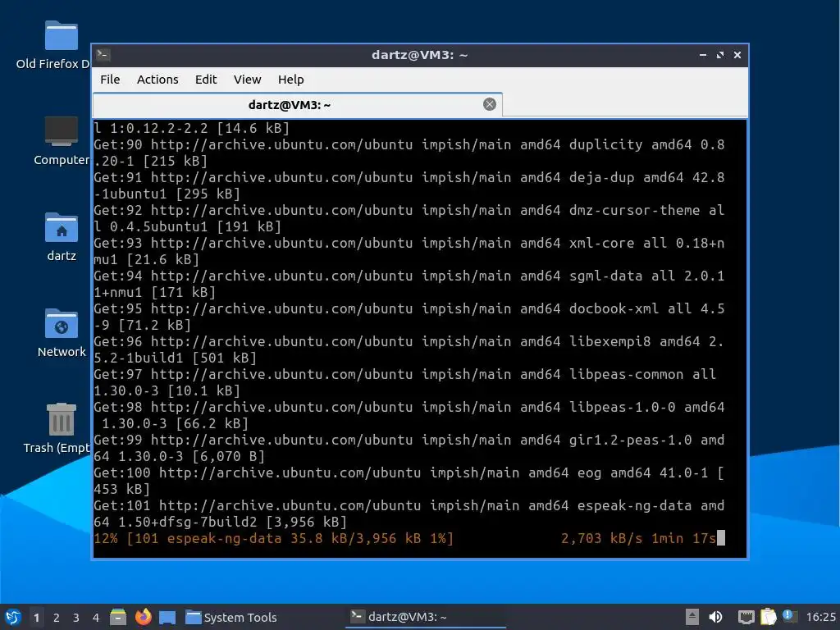Viewport: 840px width, 630px height.
Task: Switch to workspace 4
Action: click(96, 618)
